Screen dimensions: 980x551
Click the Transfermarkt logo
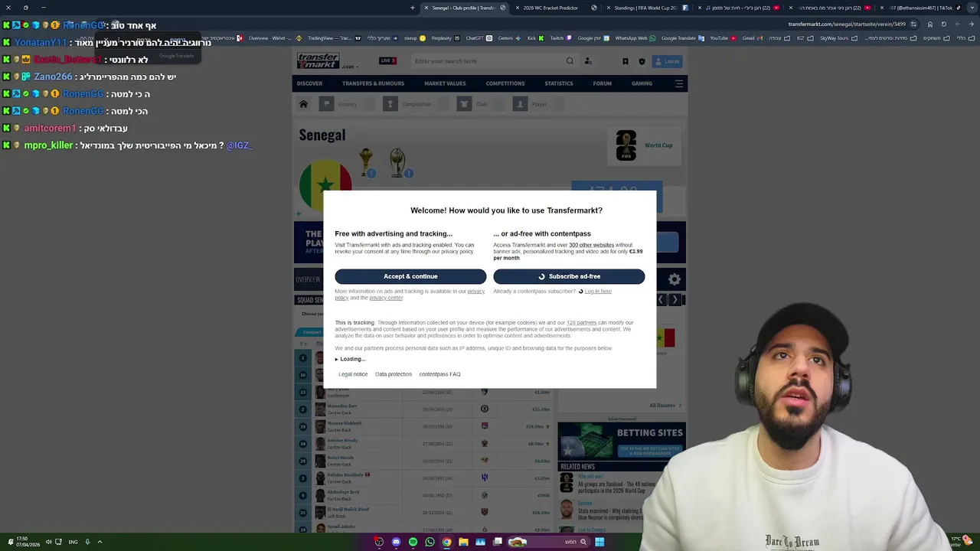click(318, 60)
